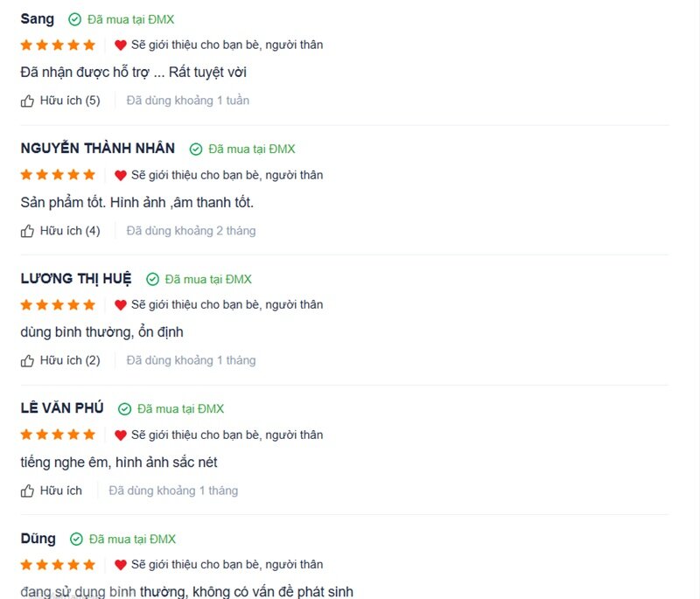
Task: Click 'Đã mua tại ĐMX' label beside Dũng
Action: pos(132,539)
